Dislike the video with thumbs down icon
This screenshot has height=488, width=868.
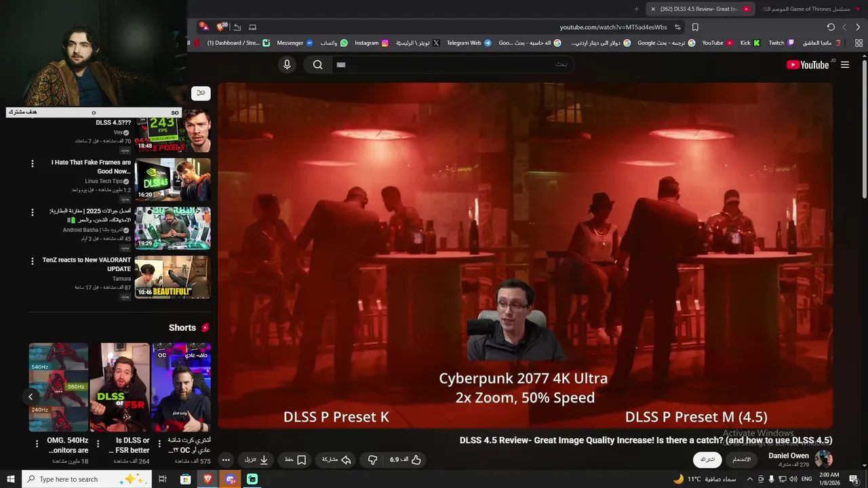pyautogui.click(x=372, y=460)
